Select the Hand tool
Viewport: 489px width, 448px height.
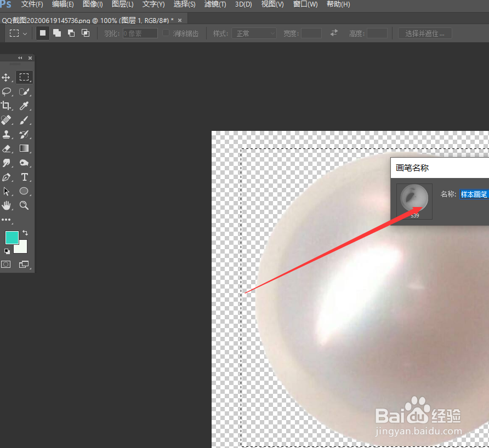point(6,205)
